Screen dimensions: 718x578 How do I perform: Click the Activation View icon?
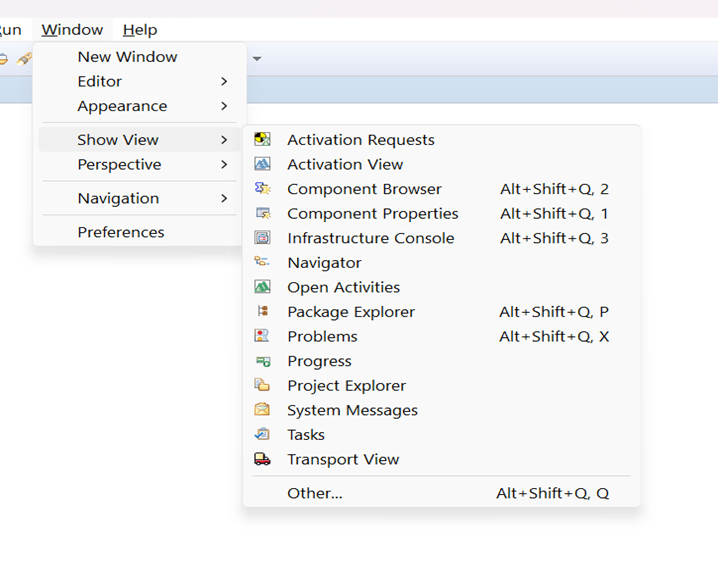tap(262, 164)
